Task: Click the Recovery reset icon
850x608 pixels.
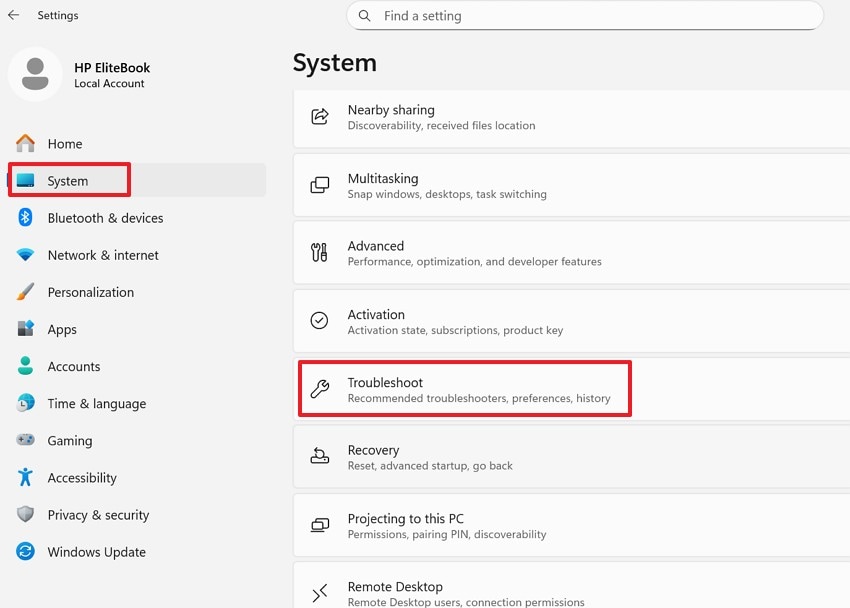Action: point(319,456)
